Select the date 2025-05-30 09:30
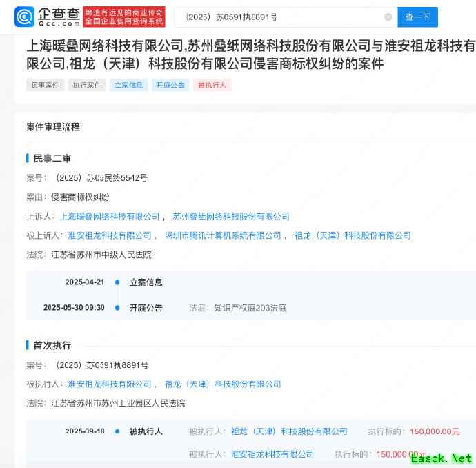The width and height of the screenshot is (476, 468). tap(74, 308)
